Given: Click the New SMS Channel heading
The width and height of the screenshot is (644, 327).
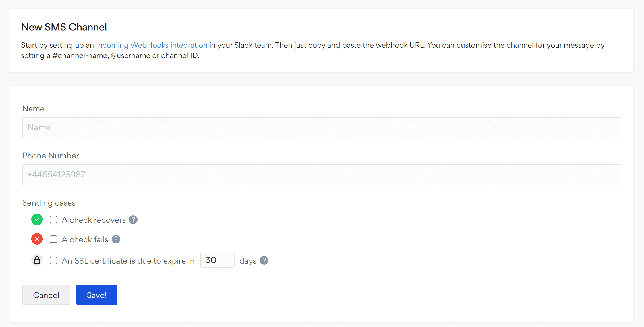Looking at the screenshot, I should pos(64,27).
